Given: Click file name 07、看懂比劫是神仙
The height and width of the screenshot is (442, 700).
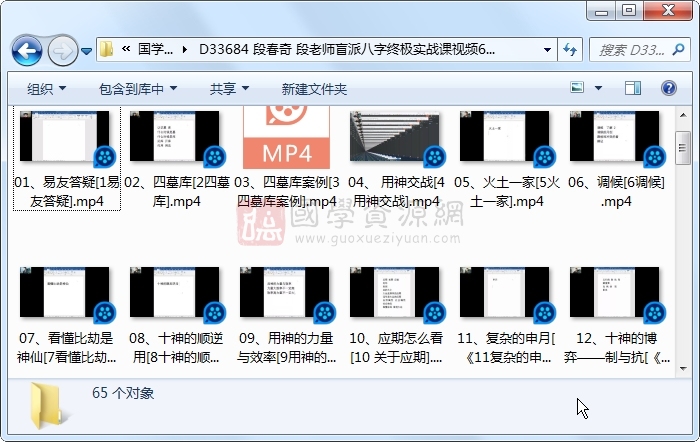Looking at the screenshot, I should 67,347.
